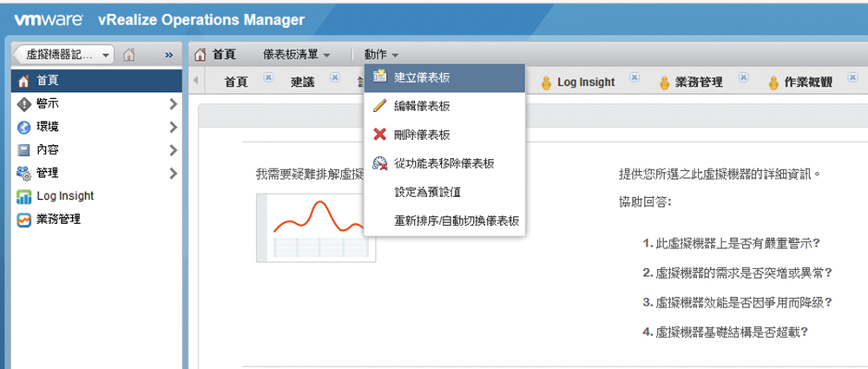Click the 警示 alert icon in the sidebar
868x369 pixels.
tap(23, 104)
